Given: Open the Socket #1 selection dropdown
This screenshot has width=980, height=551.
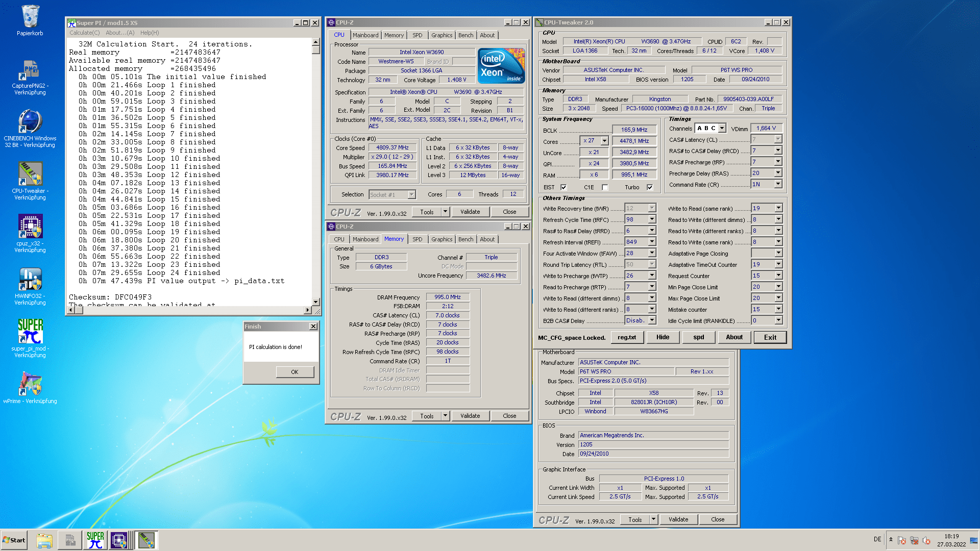Looking at the screenshot, I should click(x=411, y=194).
